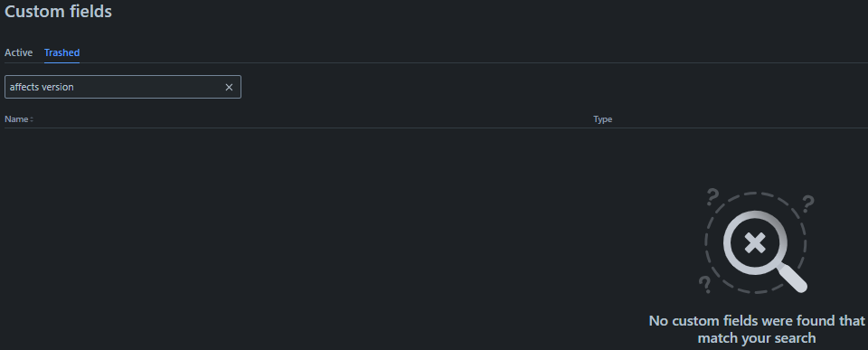
Task: Click the blue underline beneath Trashed tab
Action: 62,62
